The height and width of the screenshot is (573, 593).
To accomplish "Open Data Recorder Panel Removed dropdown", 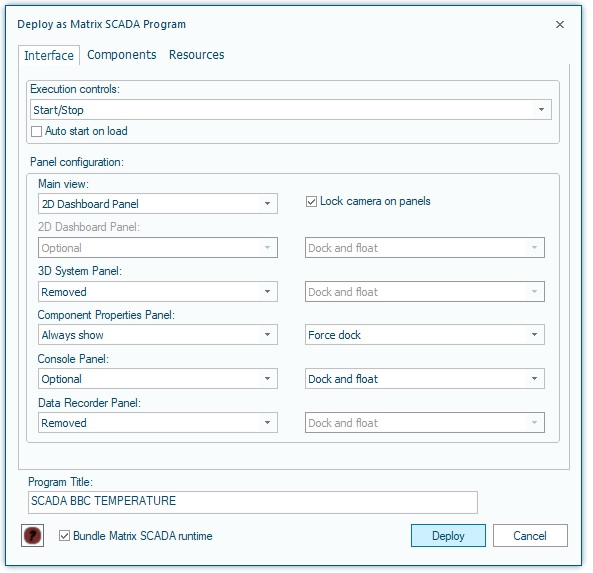I will 158,422.
